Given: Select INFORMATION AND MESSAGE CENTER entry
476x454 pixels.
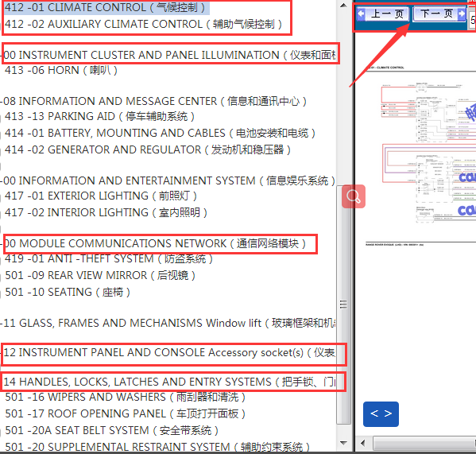Looking at the screenshot, I should [x=154, y=101].
